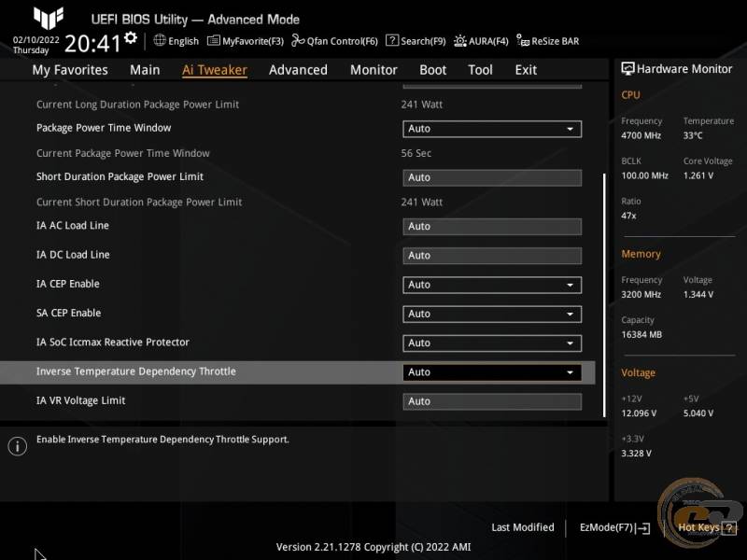Click the English language label
747x560 pixels.
click(183, 41)
